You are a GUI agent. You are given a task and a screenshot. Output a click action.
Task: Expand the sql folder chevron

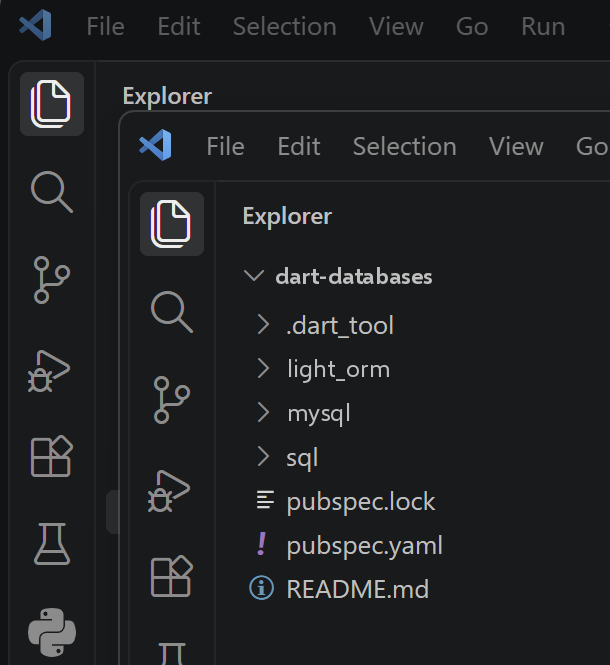point(263,457)
